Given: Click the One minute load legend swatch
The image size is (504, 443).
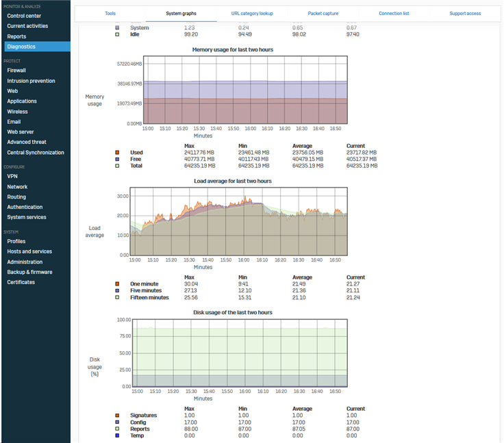Looking at the screenshot, I should 117,284.
